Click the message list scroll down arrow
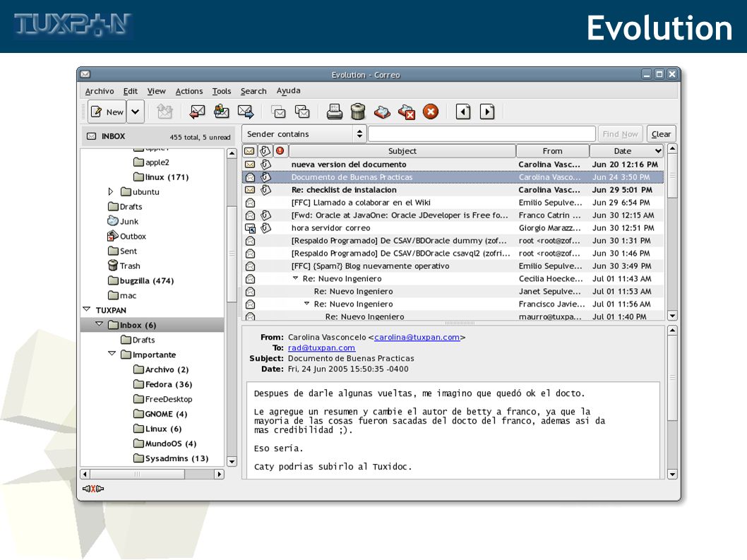This screenshot has height=560, width=747. point(672,316)
